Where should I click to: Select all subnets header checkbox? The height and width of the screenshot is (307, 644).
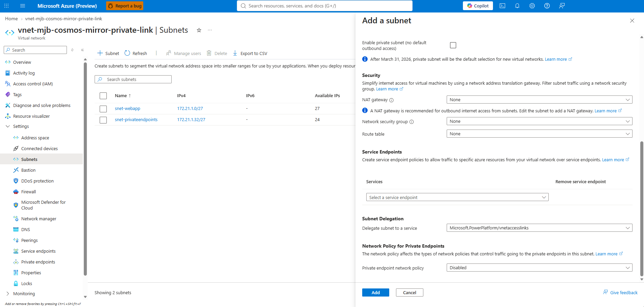pos(103,96)
